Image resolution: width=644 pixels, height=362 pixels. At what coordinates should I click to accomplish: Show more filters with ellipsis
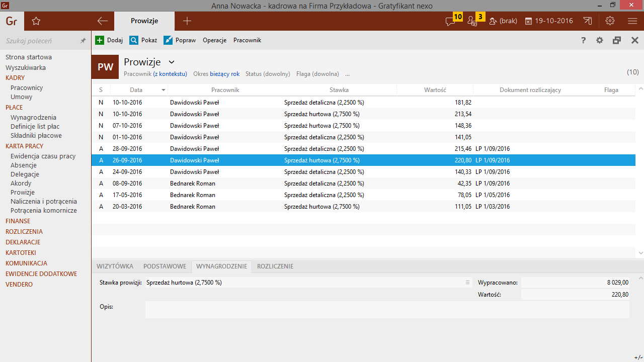(347, 74)
